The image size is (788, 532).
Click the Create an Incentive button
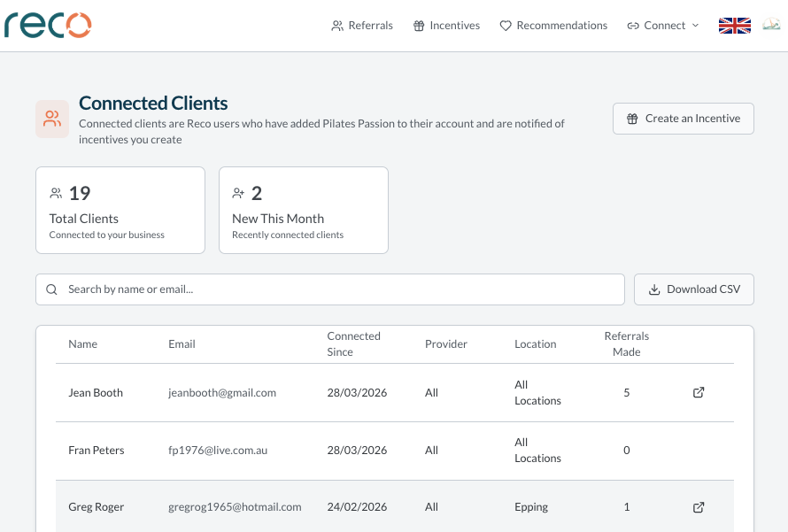[x=683, y=118]
